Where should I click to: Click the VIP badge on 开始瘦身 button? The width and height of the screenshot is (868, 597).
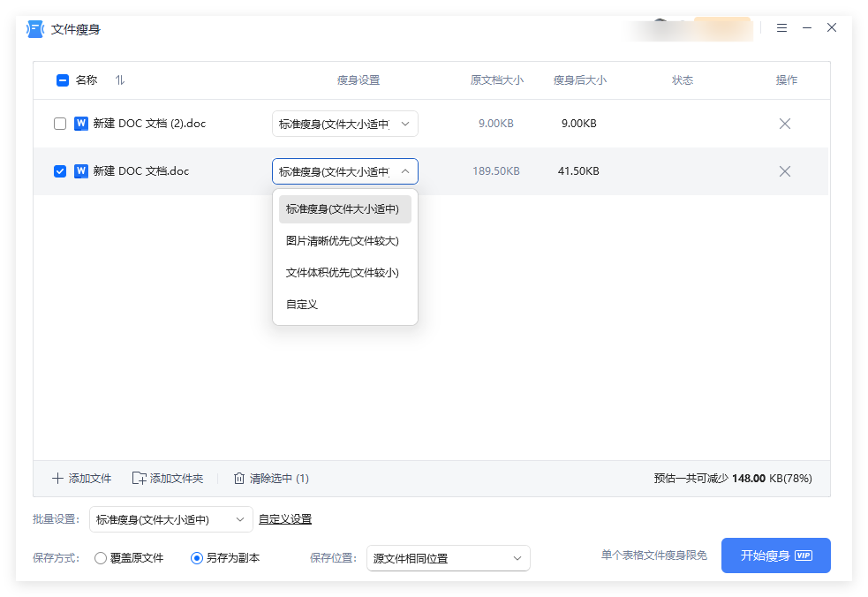click(803, 555)
